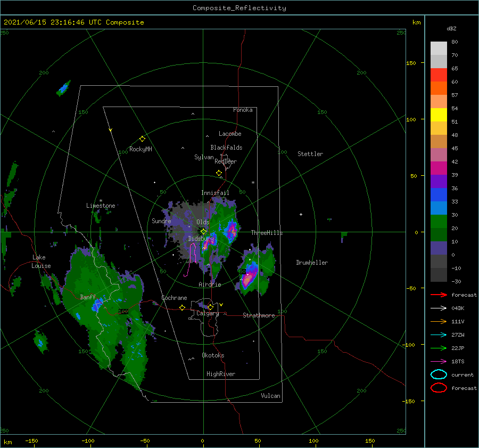Click the white plus marker east of ThreeHills
479x448 pixels.
[x=301, y=214]
